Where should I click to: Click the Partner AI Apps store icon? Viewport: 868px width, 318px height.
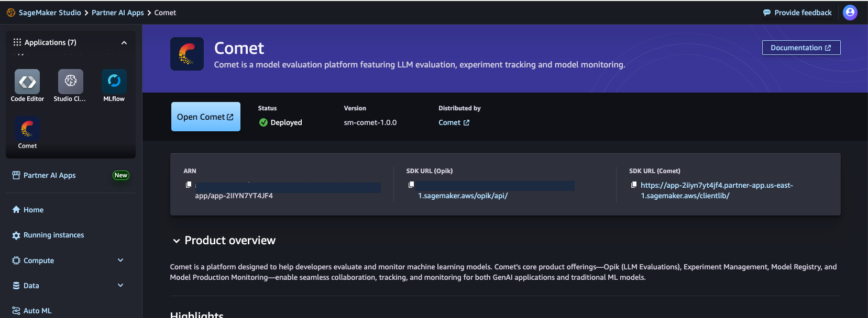pos(16,175)
